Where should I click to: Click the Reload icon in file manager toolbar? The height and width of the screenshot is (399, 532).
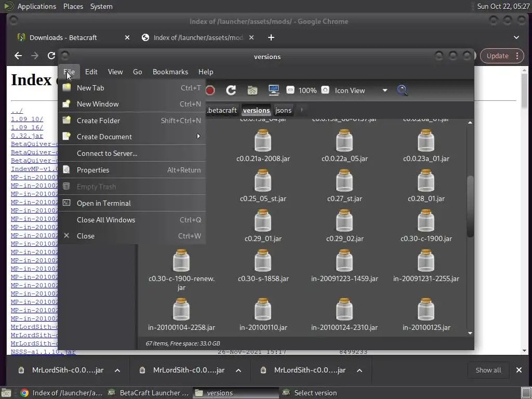tap(231, 90)
